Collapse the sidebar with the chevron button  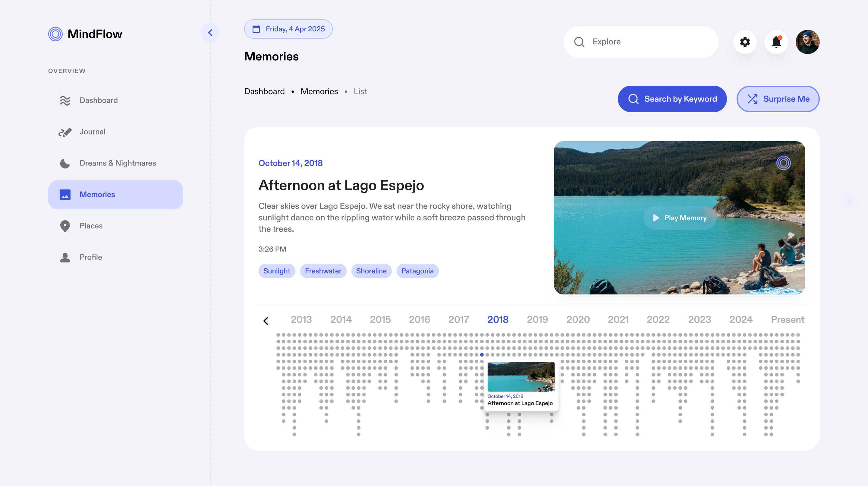[x=210, y=33]
